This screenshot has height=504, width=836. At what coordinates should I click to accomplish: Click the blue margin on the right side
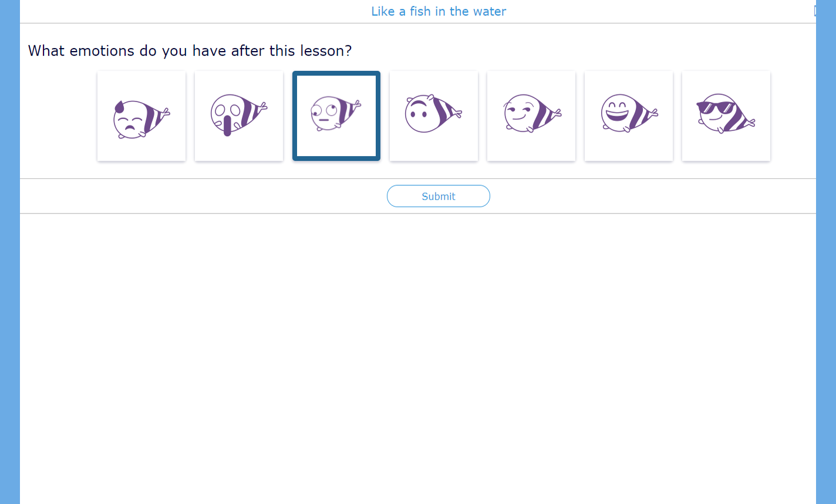[x=826, y=252]
